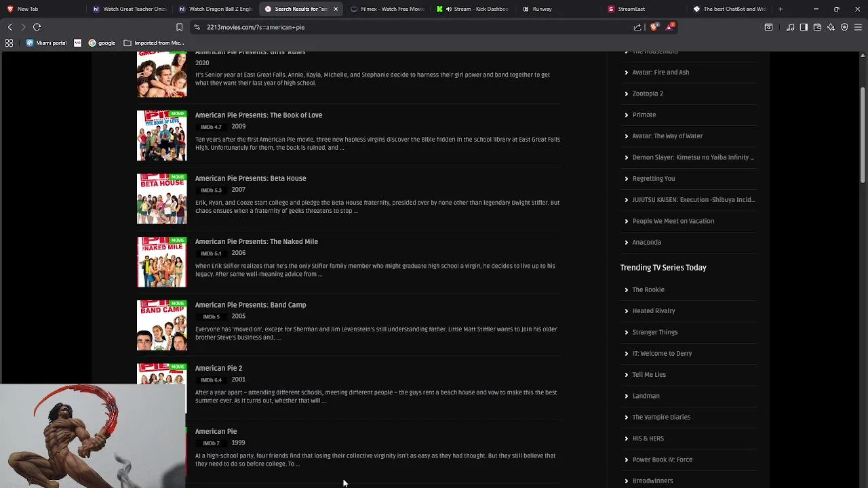Open the tab search icon in toolbar
The image size is (868, 488).
coord(768,27)
